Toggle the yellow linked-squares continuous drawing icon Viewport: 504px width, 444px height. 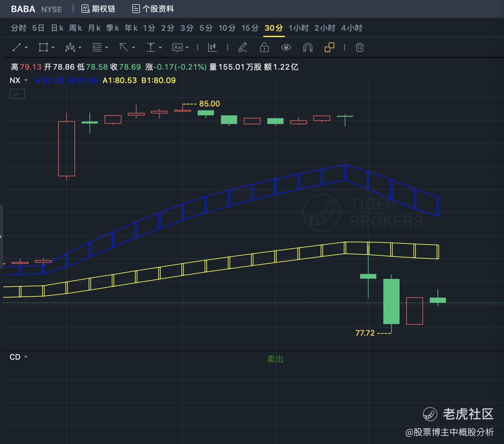pos(329,48)
